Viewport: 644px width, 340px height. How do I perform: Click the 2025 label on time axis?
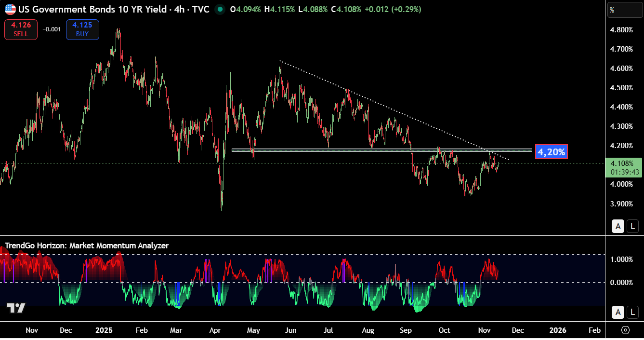pos(104,330)
